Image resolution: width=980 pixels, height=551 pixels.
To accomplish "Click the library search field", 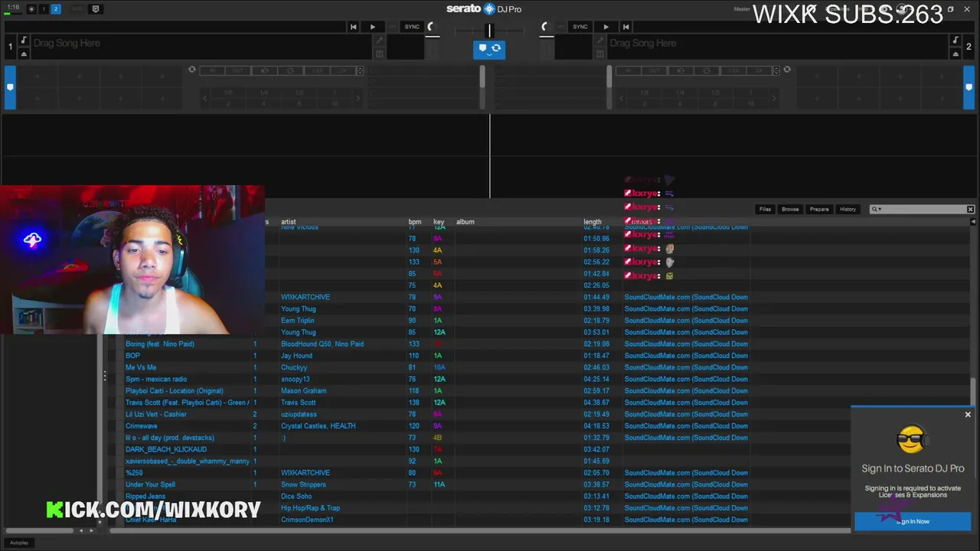I will 923,209.
